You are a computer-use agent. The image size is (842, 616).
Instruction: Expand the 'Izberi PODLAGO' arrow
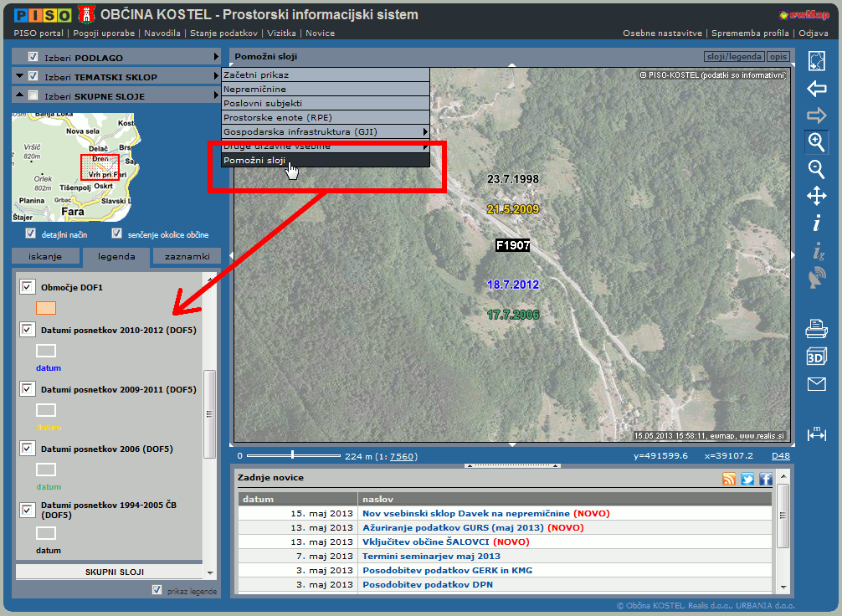(216, 58)
